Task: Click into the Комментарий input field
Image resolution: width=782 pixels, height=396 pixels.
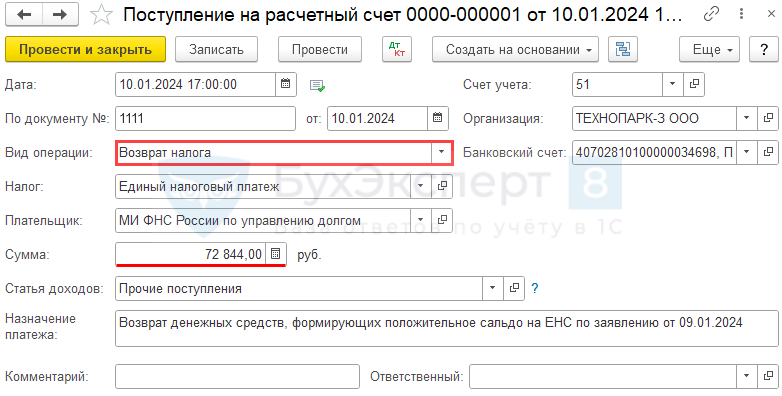Action: tap(237, 376)
